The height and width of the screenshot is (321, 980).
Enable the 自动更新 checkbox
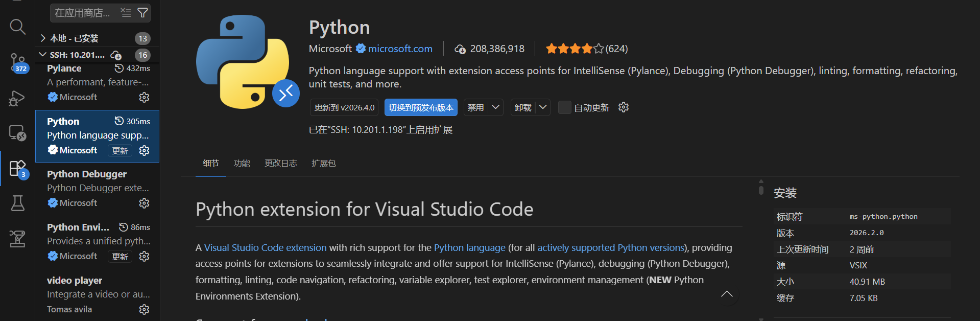pyautogui.click(x=564, y=107)
